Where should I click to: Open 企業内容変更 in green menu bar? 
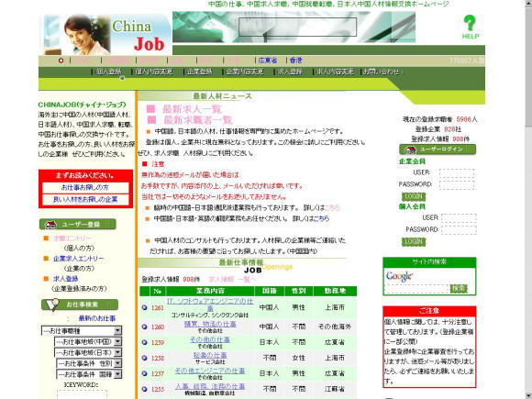pos(244,72)
